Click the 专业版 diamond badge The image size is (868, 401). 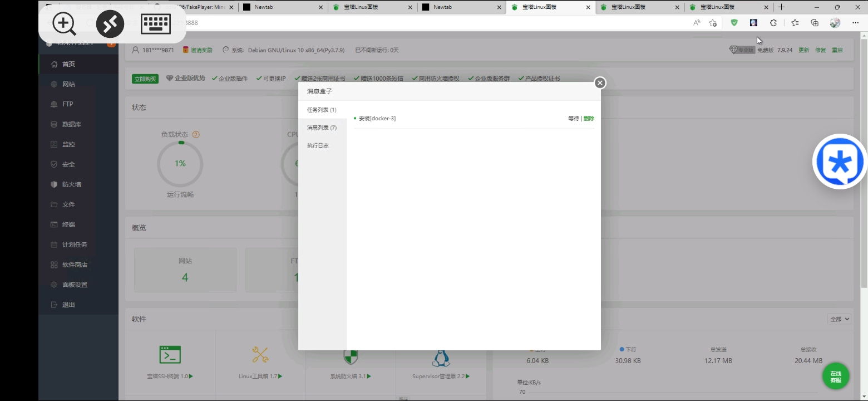pos(742,50)
